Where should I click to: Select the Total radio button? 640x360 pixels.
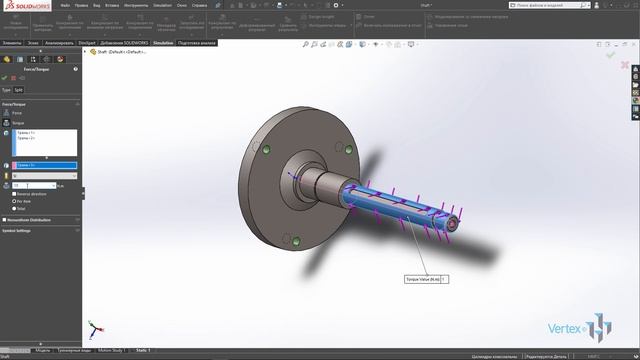[x=14, y=209]
